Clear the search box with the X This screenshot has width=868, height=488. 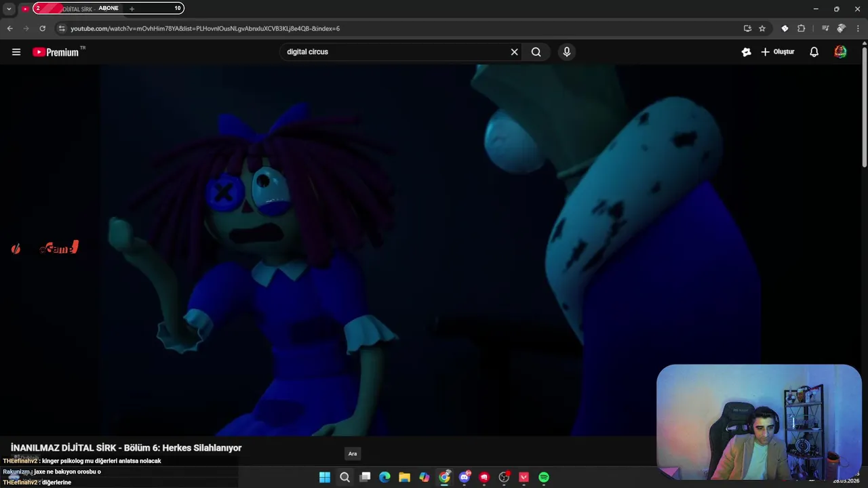click(514, 52)
